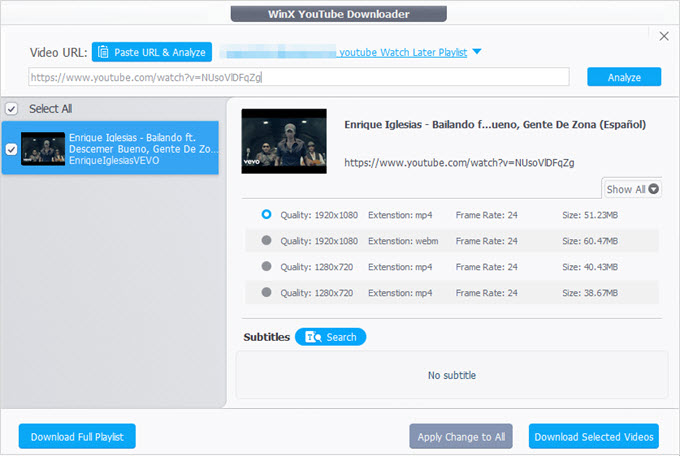Click the video URL text under the title
The width and height of the screenshot is (680, 456).
point(459,163)
